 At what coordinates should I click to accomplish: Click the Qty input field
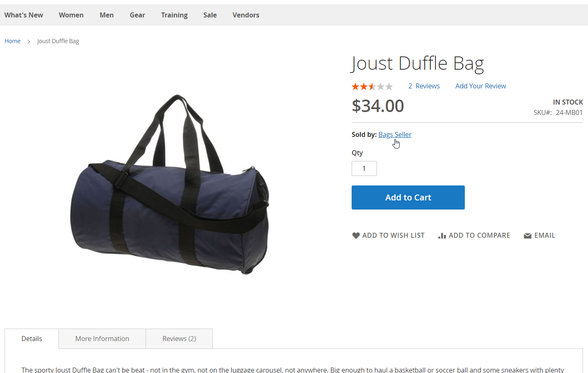coord(364,168)
